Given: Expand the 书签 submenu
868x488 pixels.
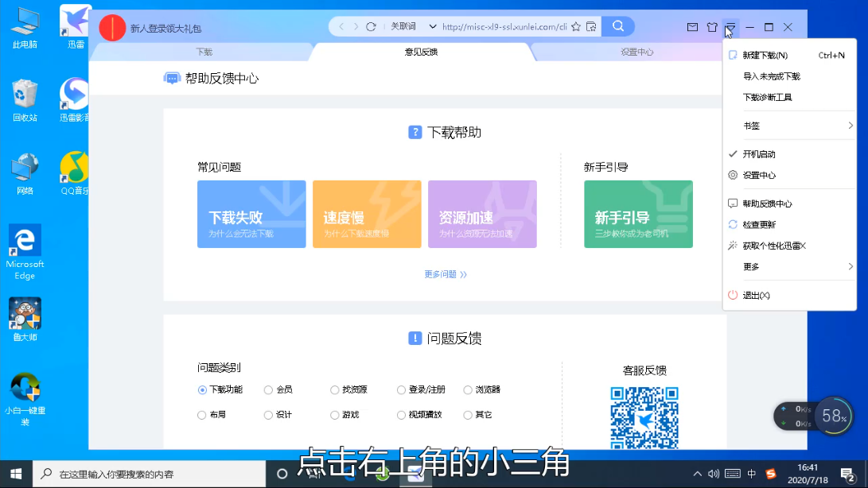Looking at the screenshot, I should point(789,126).
